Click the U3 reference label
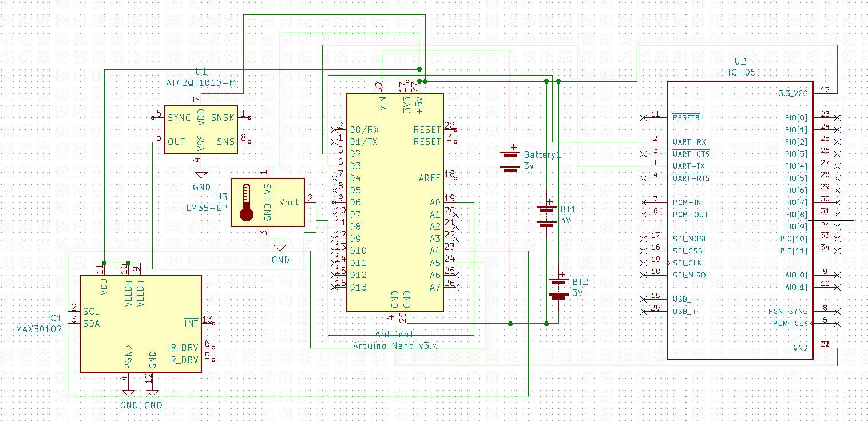Image resolution: width=868 pixels, height=421 pixels. click(221, 197)
